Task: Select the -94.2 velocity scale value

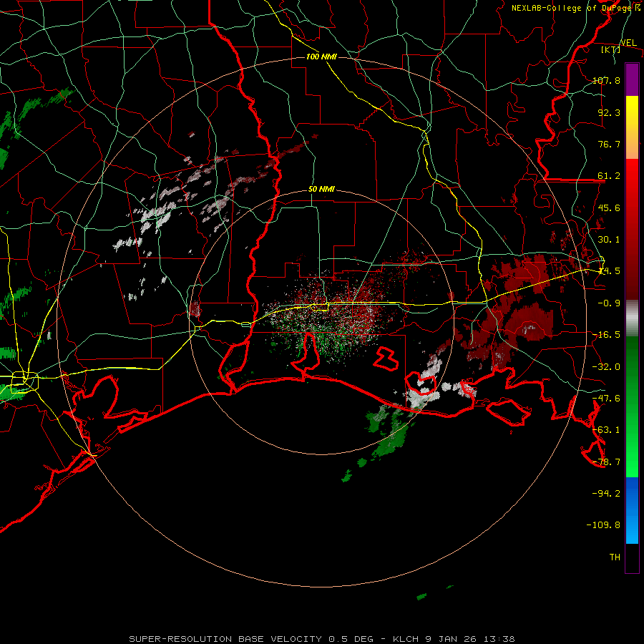Action: tap(606, 493)
